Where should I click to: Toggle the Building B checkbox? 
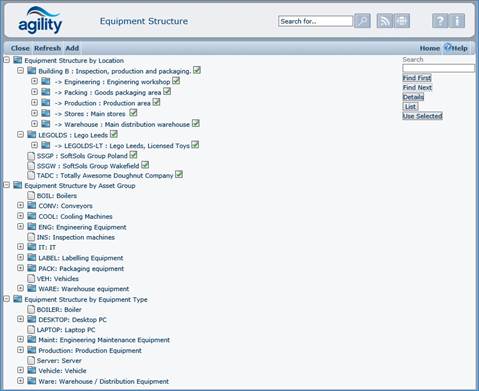pyautogui.click(x=197, y=70)
